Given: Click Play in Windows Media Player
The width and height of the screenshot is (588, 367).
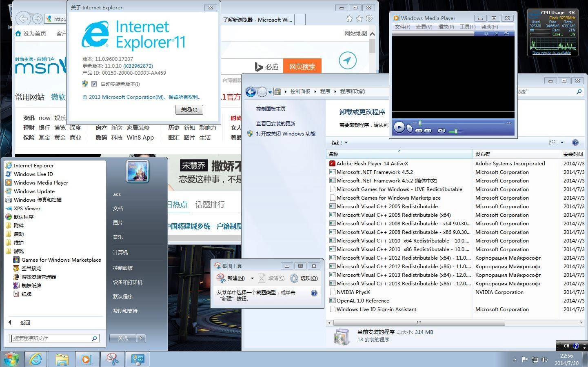Looking at the screenshot, I should point(399,127).
